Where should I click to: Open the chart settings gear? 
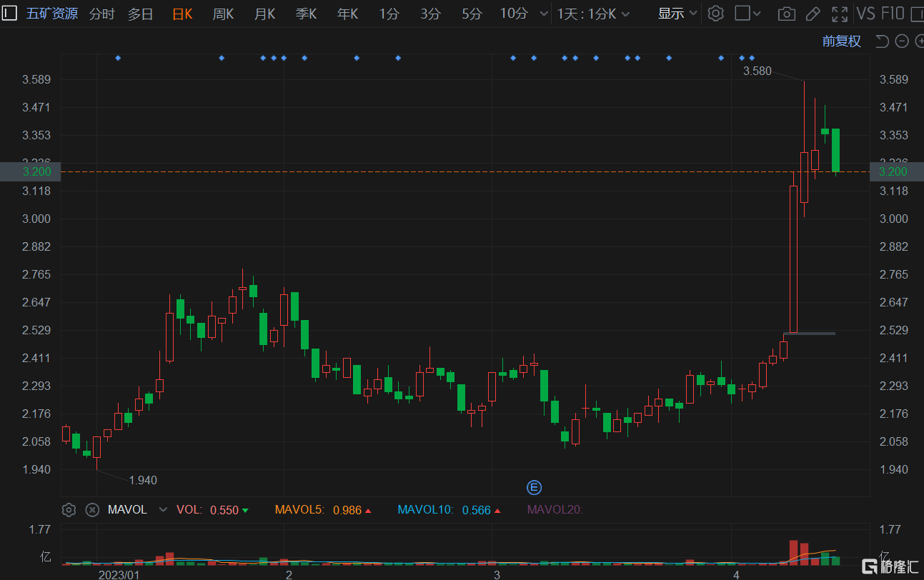pos(716,13)
